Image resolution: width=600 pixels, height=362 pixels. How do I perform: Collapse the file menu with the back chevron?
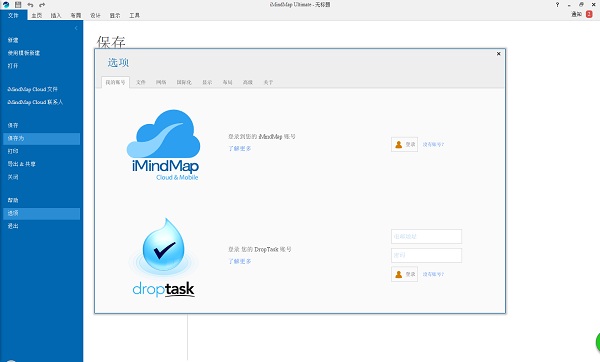click(x=76, y=28)
